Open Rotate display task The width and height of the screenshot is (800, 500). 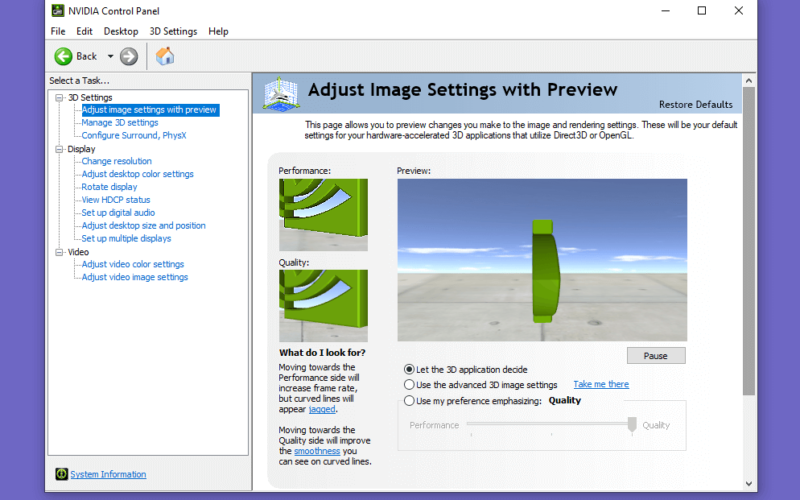109,187
